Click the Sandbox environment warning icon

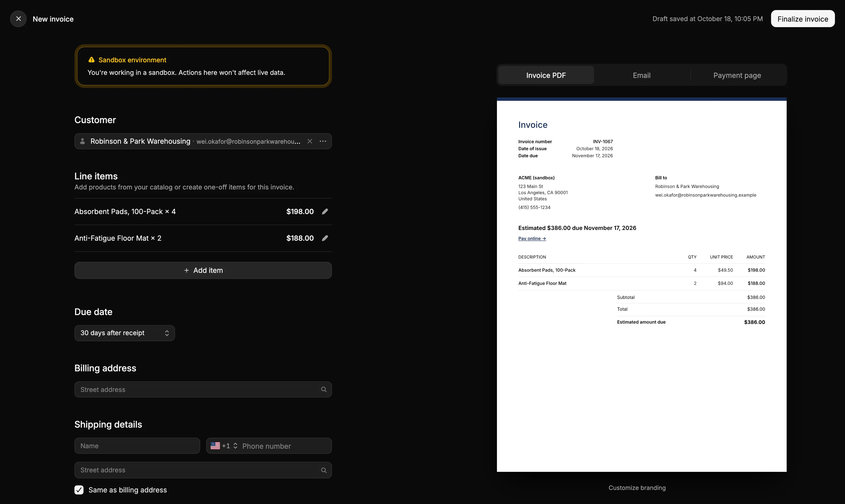pyautogui.click(x=92, y=60)
